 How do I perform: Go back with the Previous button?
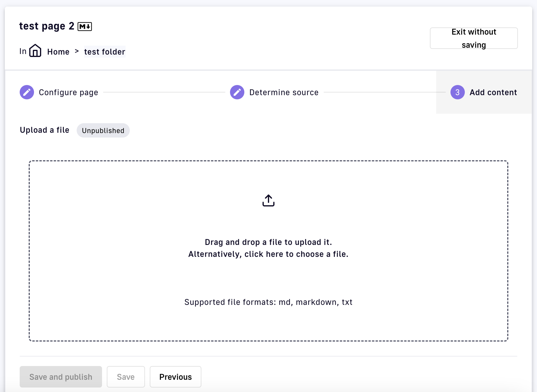[175, 377]
